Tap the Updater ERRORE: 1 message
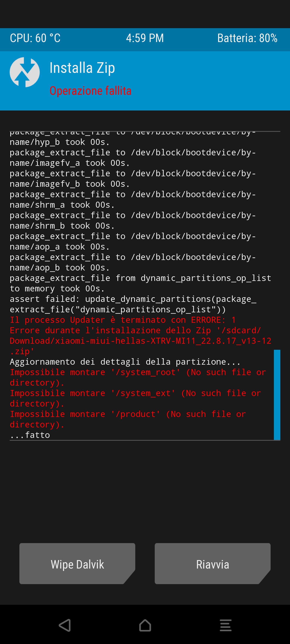The image size is (290, 644). point(123,320)
